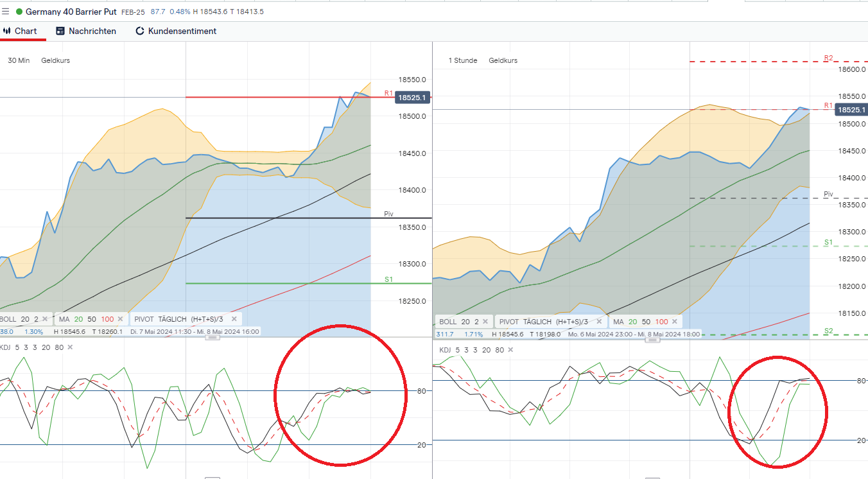Remove BOLL indicator from the 30 Min chart
868x479 pixels.
tap(44, 319)
